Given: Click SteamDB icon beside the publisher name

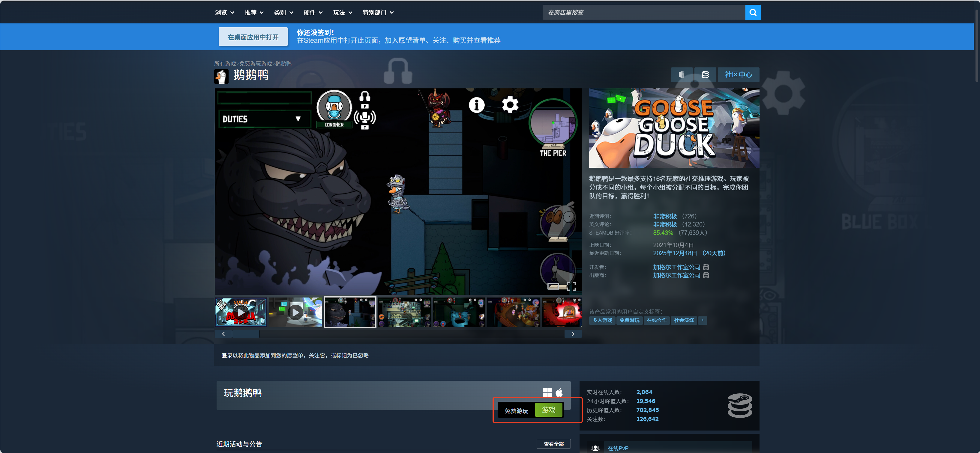Looking at the screenshot, I should (x=706, y=275).
